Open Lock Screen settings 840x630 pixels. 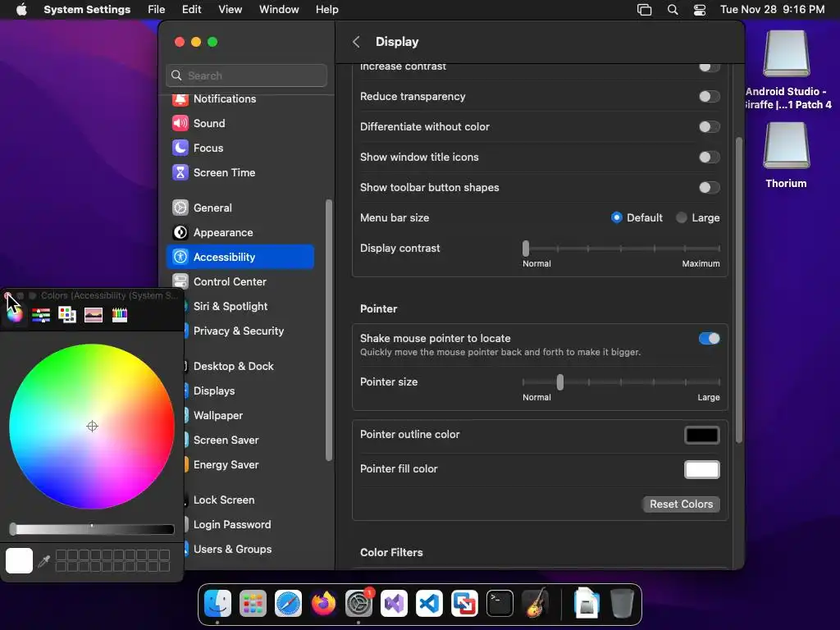[x=224, y=500]
